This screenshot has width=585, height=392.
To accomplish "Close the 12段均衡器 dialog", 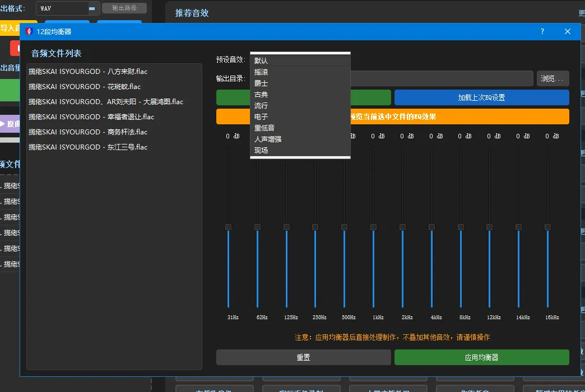I will [x=568, y=31].
